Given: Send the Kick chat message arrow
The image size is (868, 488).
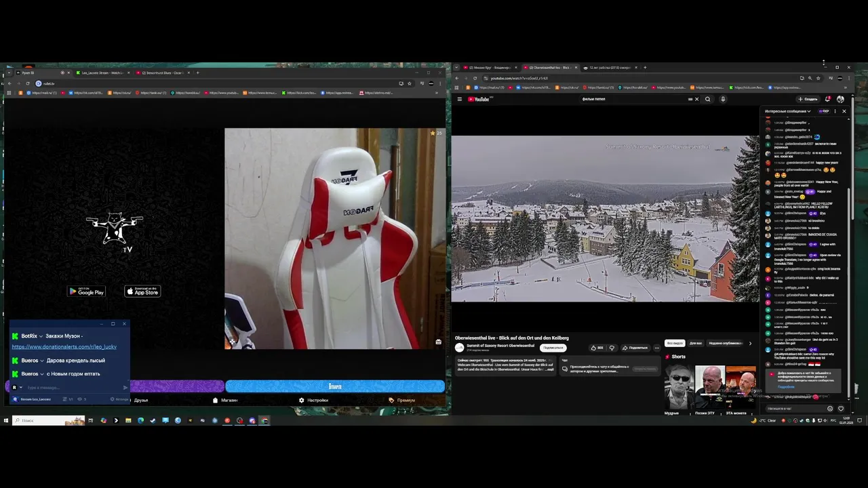Looking at the screenshot, I should [125, 387].
